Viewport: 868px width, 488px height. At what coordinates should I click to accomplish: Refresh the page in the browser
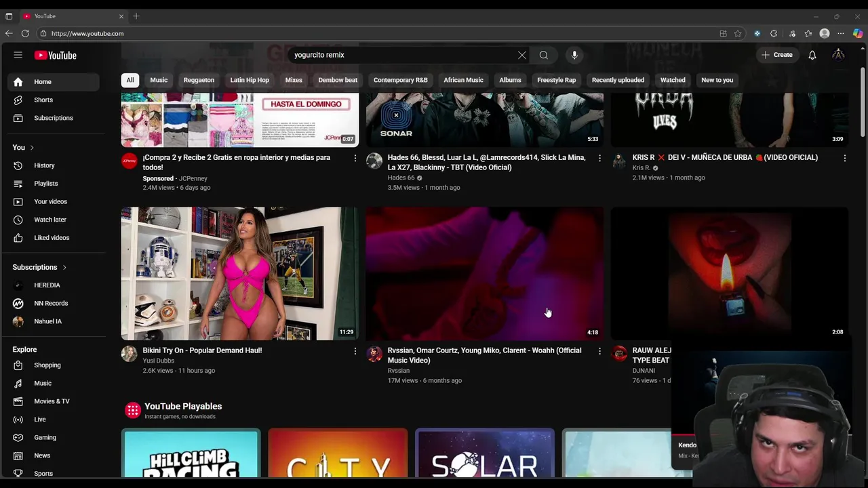pos(25,33)
